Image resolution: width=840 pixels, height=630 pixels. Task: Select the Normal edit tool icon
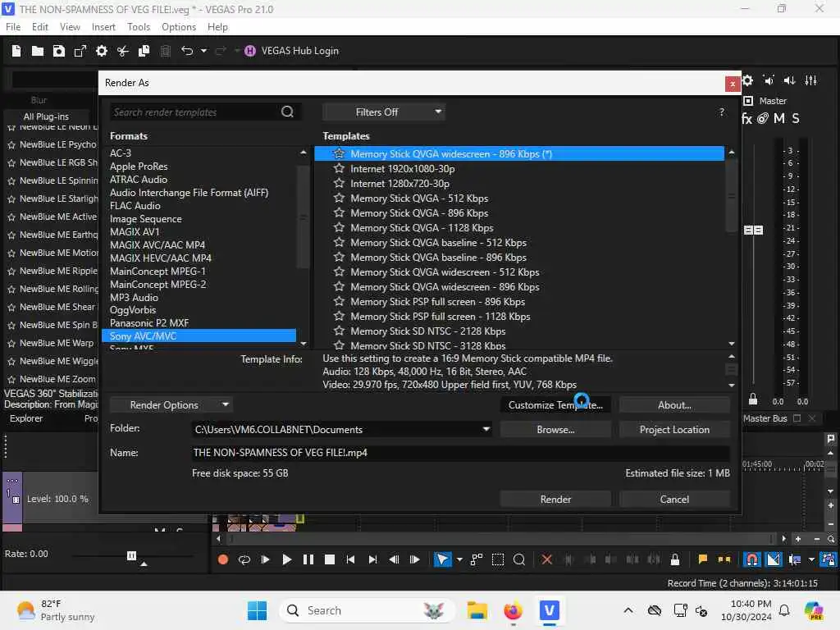coord(442,559)
